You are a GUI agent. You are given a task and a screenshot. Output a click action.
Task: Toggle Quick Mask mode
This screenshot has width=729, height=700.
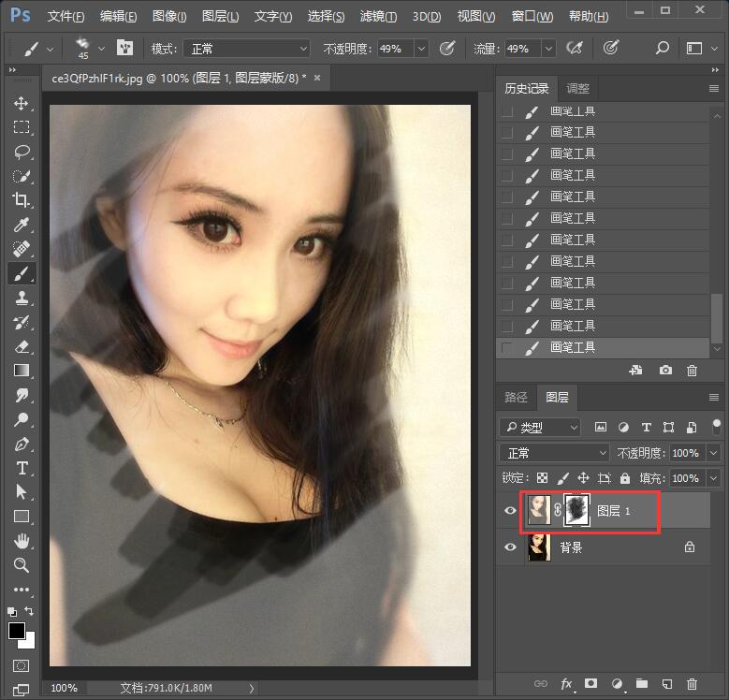tap(21, 665)
